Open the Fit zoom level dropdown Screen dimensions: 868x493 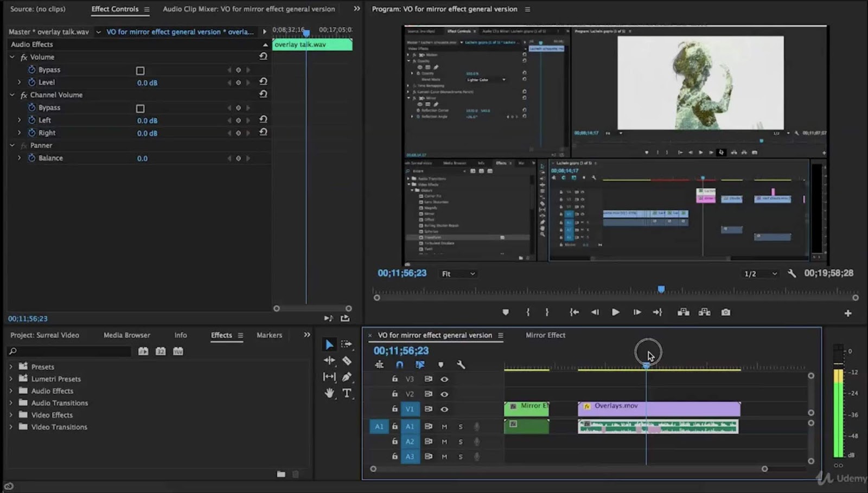tap(457, 273)
